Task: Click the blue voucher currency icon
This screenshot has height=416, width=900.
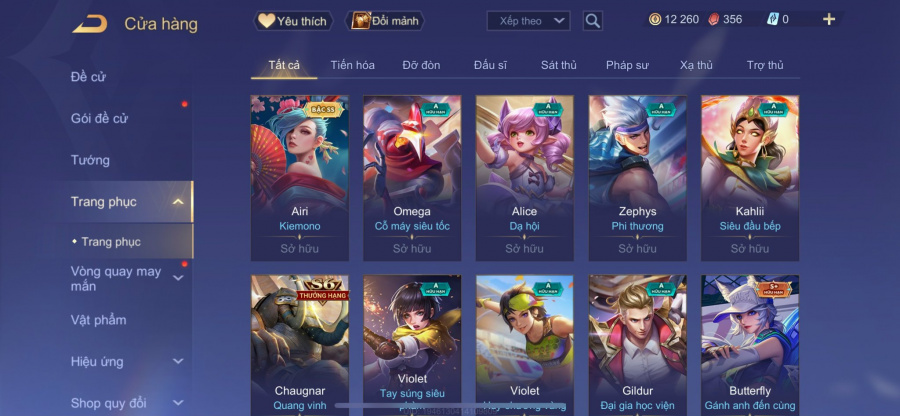Action: (x=773, y=20)
